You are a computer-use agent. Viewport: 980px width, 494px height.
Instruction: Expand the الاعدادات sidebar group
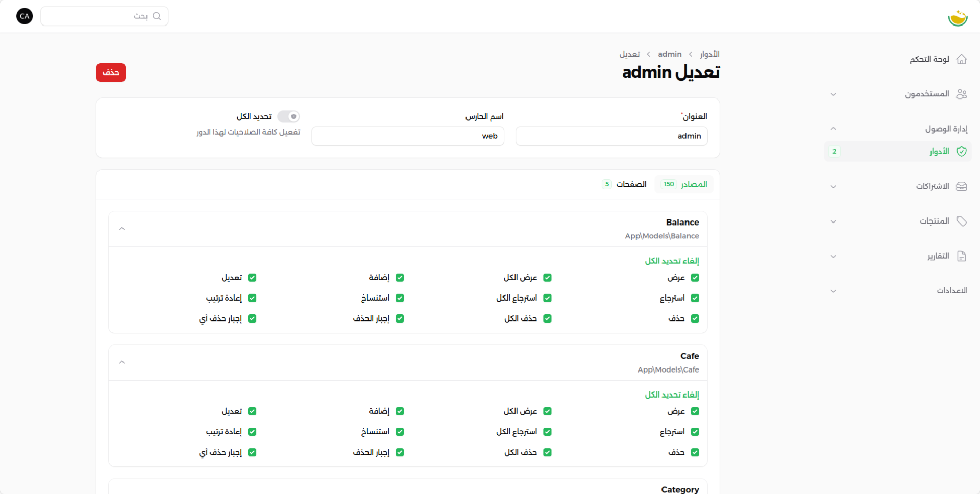point(833,291)
